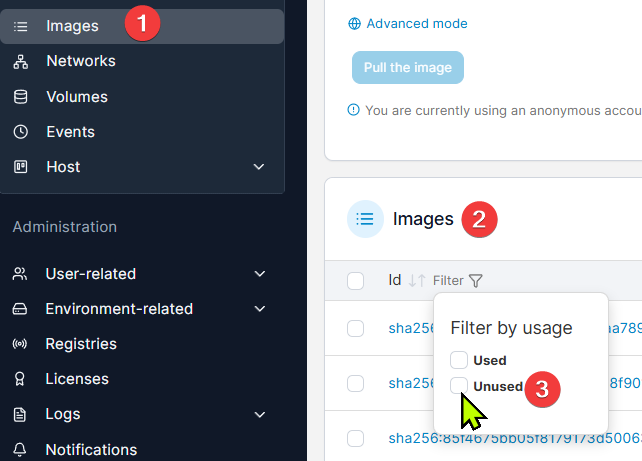Click the Id column sort arrows
Screen dimensions: 642x461
pos(417,281)
